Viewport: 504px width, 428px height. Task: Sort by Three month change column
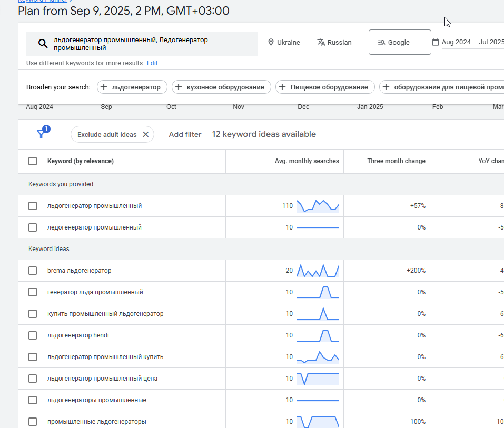[396, 161]
